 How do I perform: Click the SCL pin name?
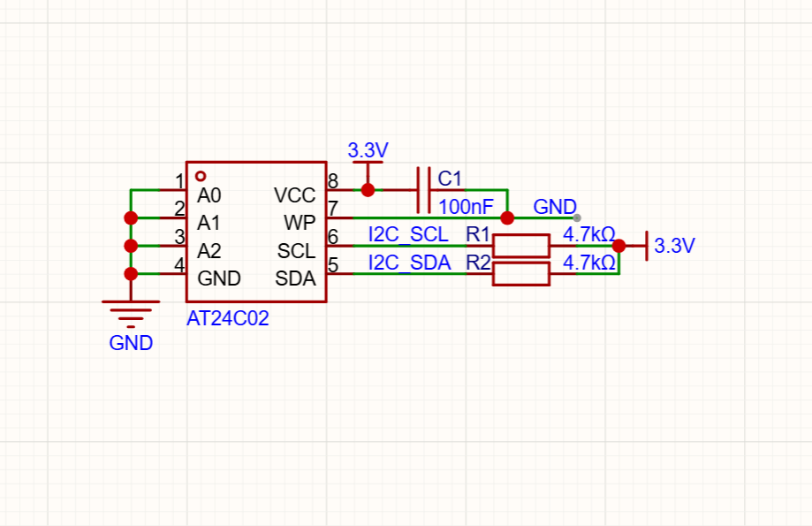[296, 251]
